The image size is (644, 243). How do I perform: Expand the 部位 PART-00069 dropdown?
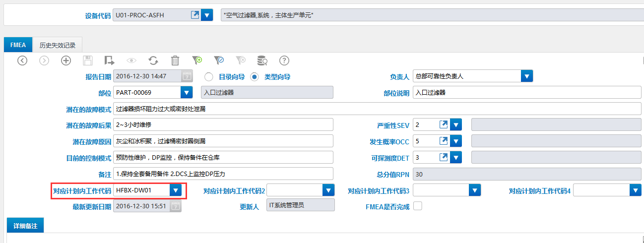187,92
